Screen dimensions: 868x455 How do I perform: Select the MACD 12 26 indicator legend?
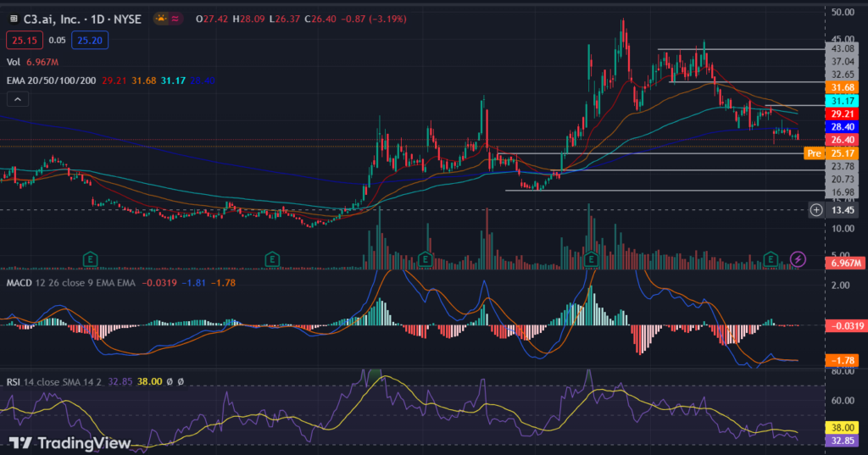click(71, 283)
